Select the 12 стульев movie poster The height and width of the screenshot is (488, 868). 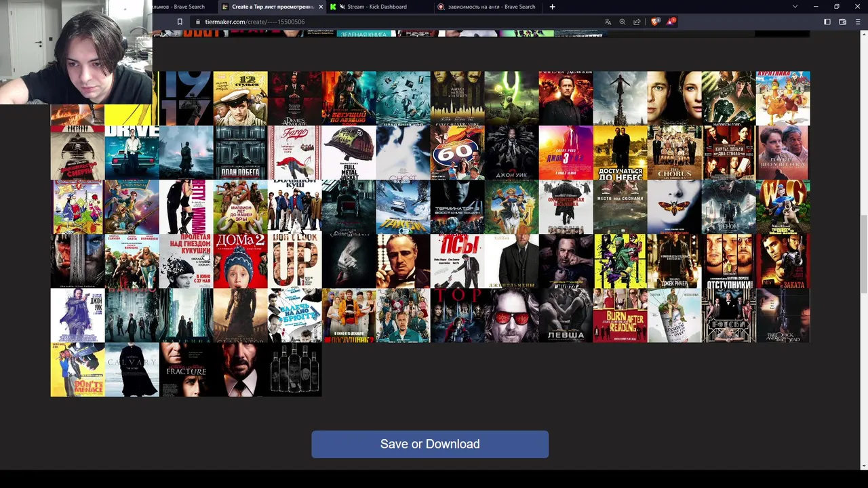pos(240,98)
